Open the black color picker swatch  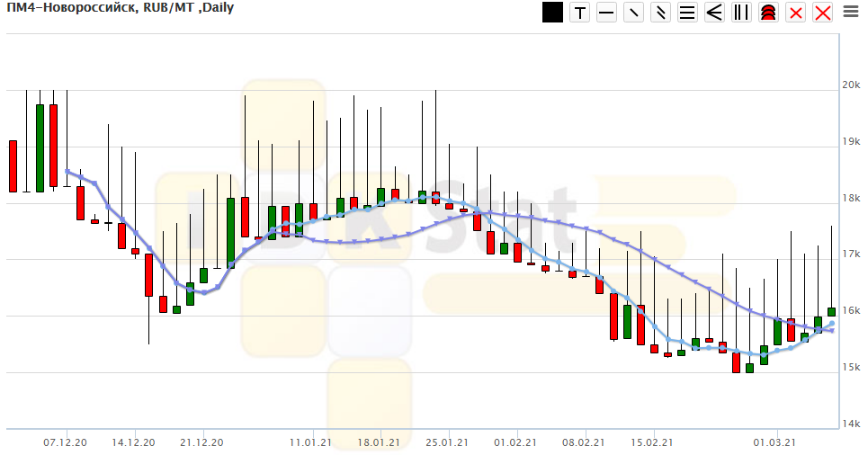pos(553,13)
